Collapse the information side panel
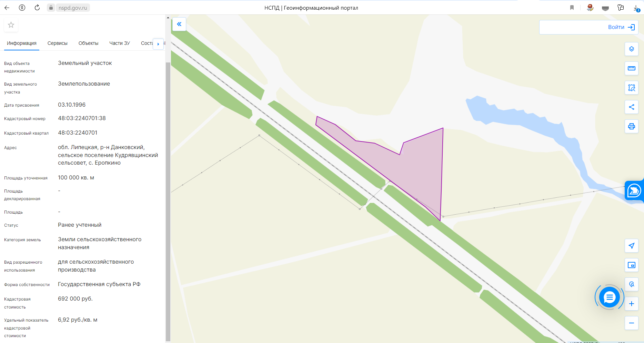Viewport: 644px width, 343px height. pos(179,24)
